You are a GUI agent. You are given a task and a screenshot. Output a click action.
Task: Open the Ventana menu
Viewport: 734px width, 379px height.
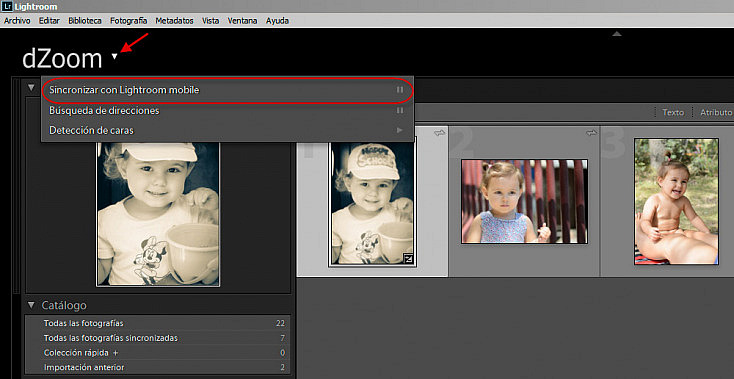tap(242, 21)
